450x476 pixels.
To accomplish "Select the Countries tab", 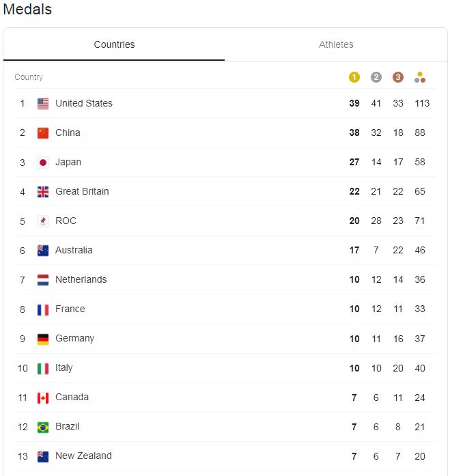I will [x=114, y=44].
